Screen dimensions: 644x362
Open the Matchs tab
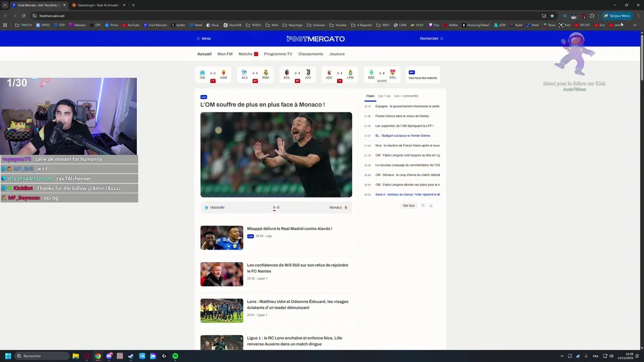pyautogui.click(x=248, y=54)
